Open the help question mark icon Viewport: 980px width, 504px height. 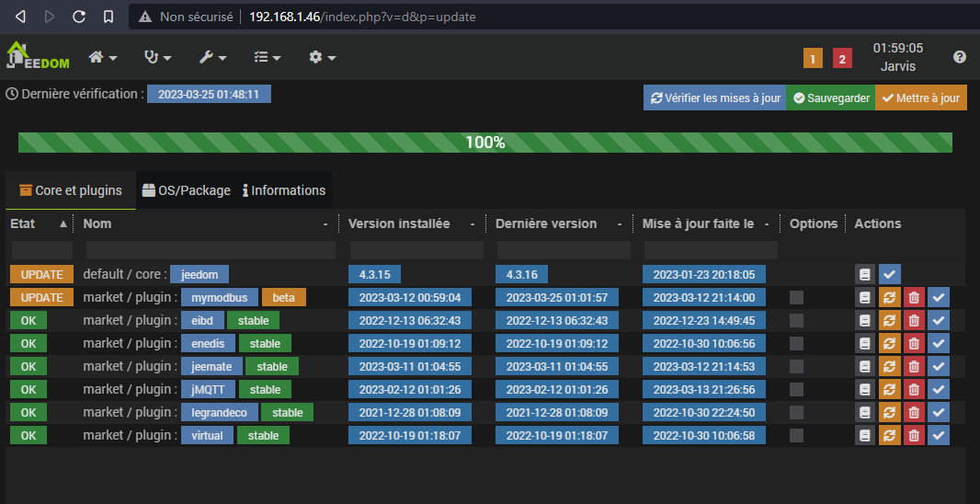pyautogui.click(x=960, y=57)
